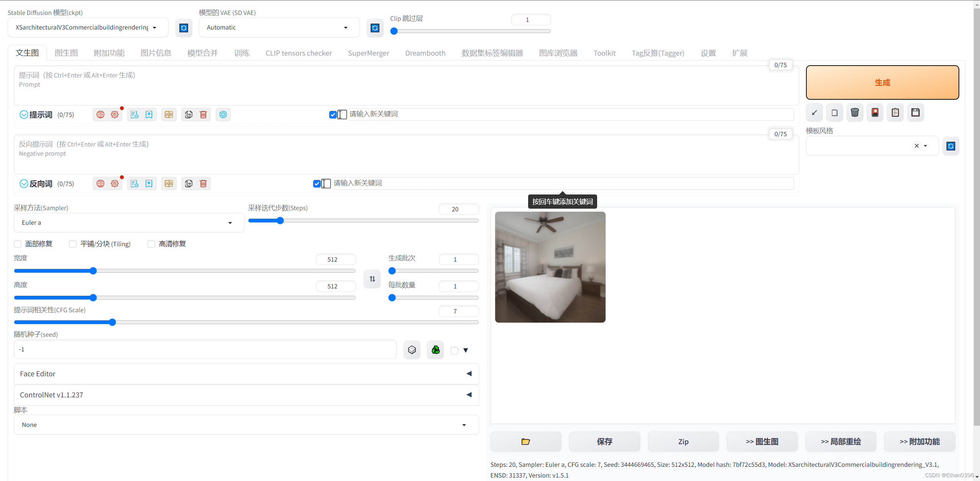Click blank page icon below Generate
The image size is (980, 481).
(x=834, y=112)
